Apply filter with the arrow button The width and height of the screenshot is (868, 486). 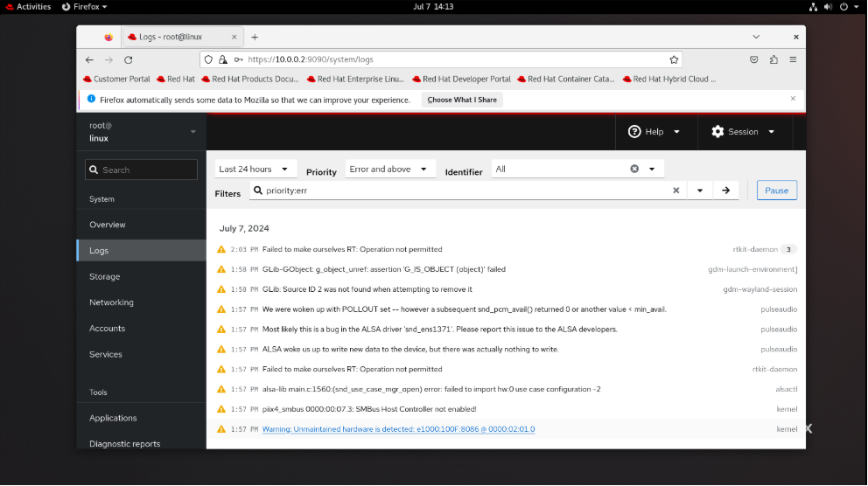(725, 191)
